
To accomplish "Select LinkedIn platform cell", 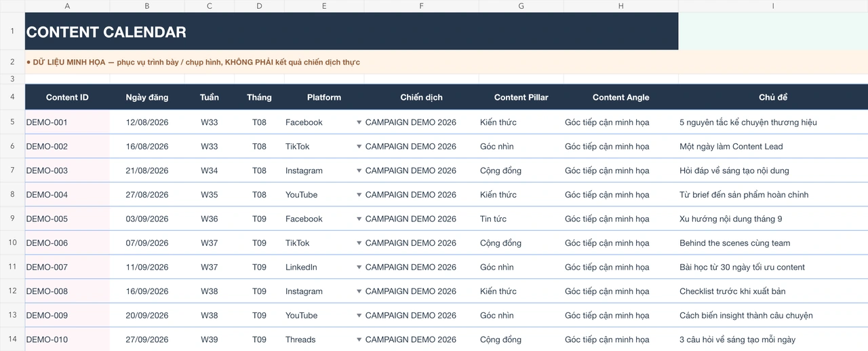I will tap(324, 267).
